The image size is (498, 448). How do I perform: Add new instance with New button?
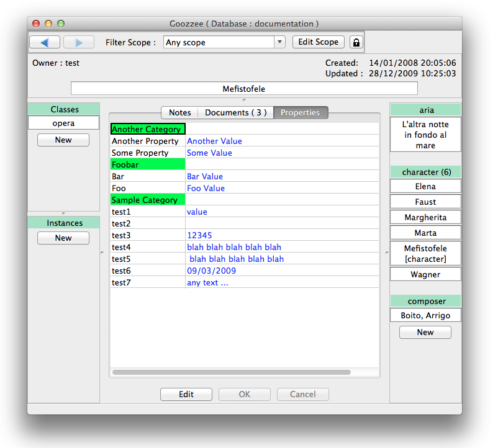[63, 238]
